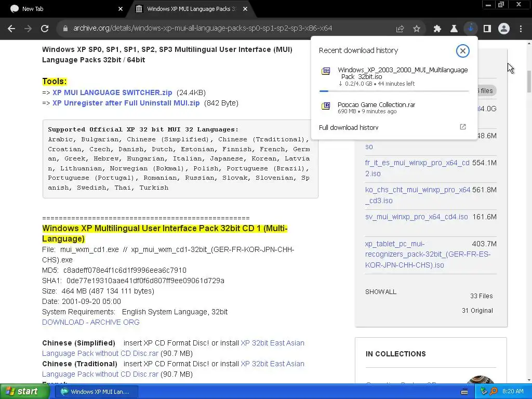Open the Extensions puzzle icon
Screen dimensions: 532x399
coord(437,29)
